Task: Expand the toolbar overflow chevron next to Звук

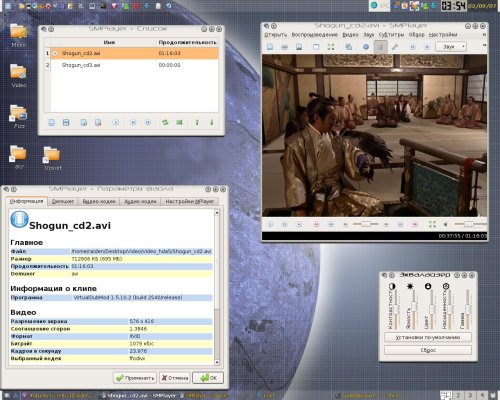Action: [x=484, y=45]
